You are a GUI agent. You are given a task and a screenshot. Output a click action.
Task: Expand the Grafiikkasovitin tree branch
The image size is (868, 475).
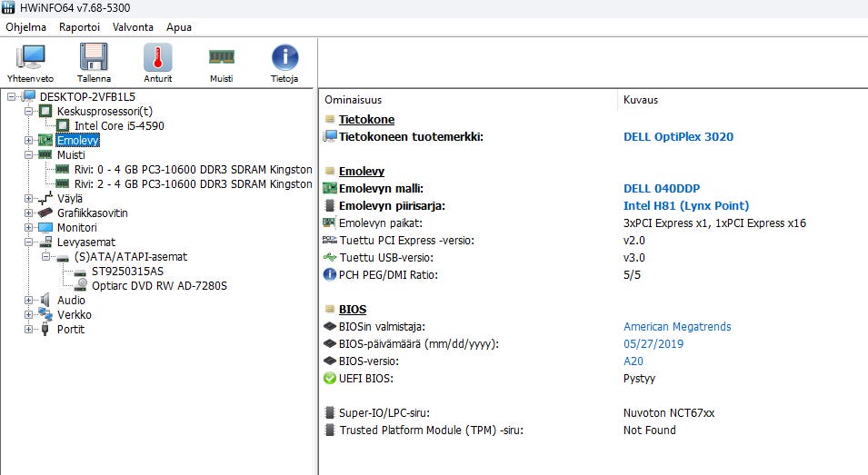(x=28, y=213)
